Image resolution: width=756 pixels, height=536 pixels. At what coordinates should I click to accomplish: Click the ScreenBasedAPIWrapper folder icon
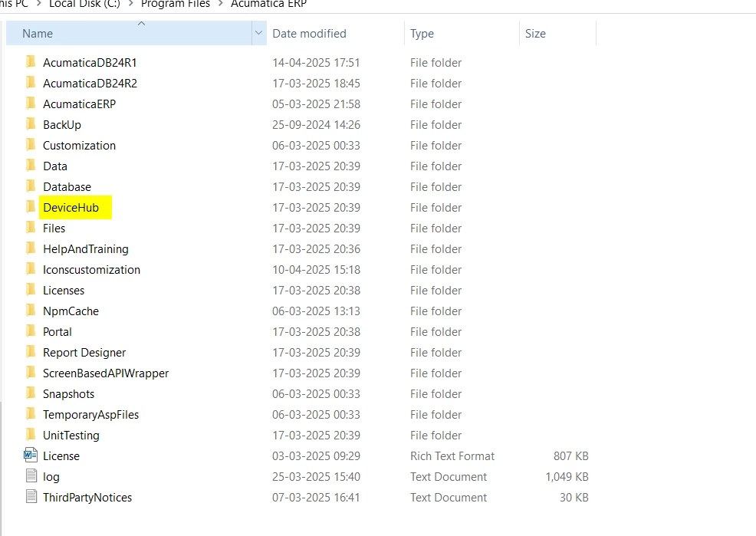point(31,373)
